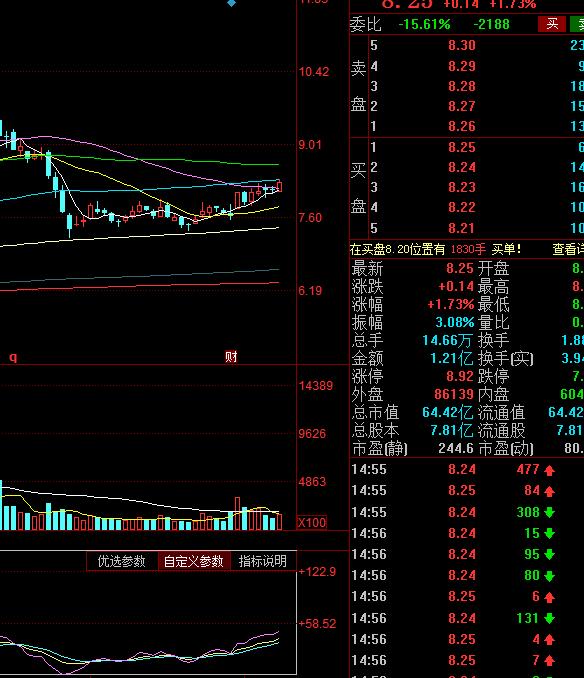Select the 自定义参数 tab

tap(193, 561)
